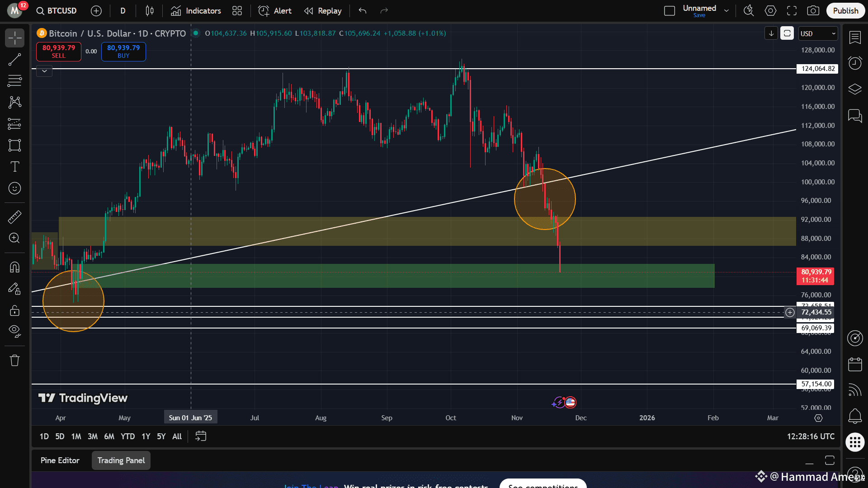Image resolution: width=868 pixels, height=488 pixels.
Task: Open the M user profile menu
Action: pyautogui.click(x=15, y=10)
